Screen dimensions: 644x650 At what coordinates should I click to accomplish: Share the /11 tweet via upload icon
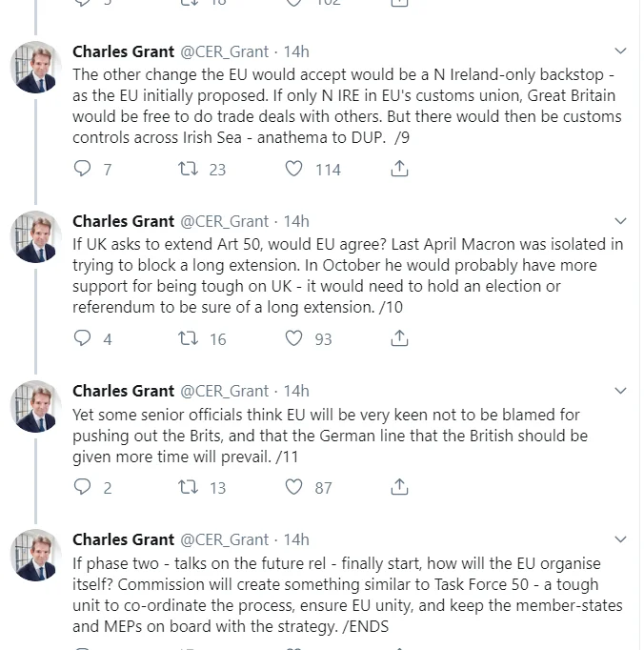pyautogui.click(x=399, y=487)
